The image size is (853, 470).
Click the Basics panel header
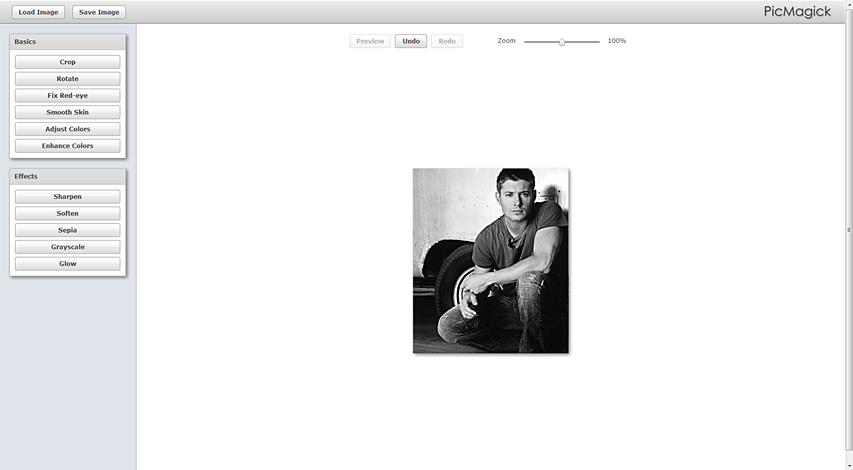[67, 41]
